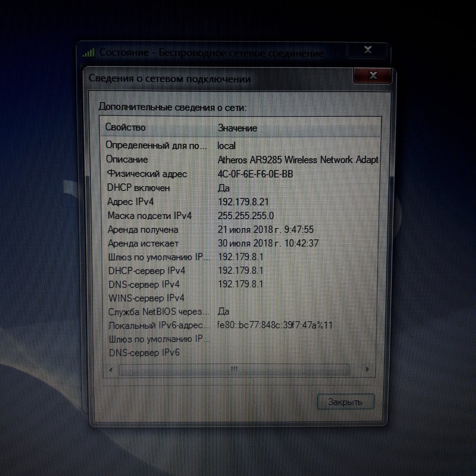Click the signal strength icon in Состояние title
476x476 pixels.
tap(89, 53)
